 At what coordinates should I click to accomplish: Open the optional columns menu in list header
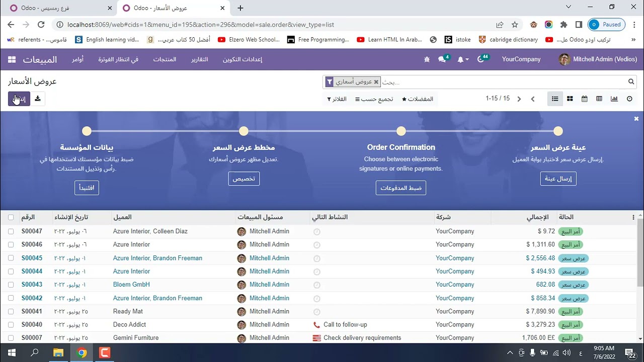pyautogui.click(x=633, y=217)
